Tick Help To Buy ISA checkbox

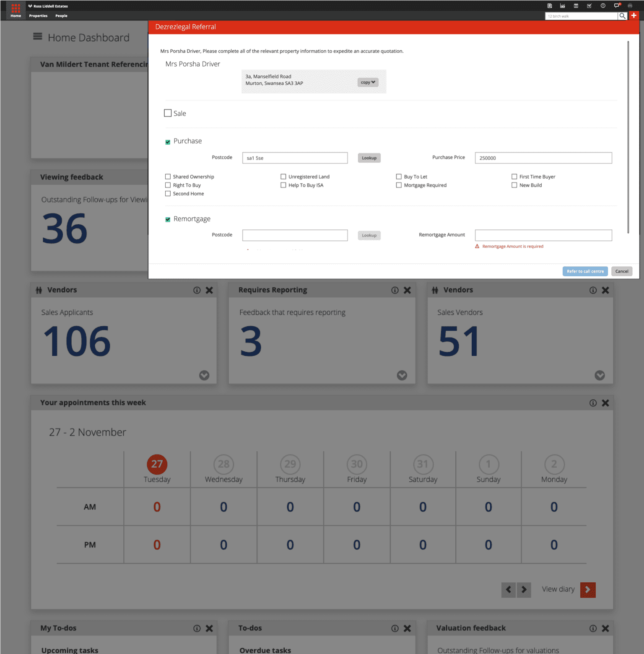[283, 185]
